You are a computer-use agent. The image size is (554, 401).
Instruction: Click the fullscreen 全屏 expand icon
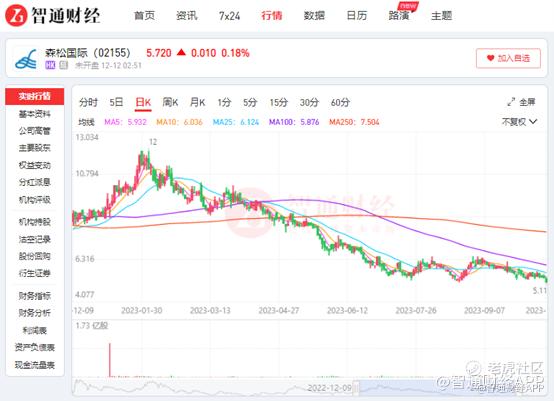pos(511,102)
